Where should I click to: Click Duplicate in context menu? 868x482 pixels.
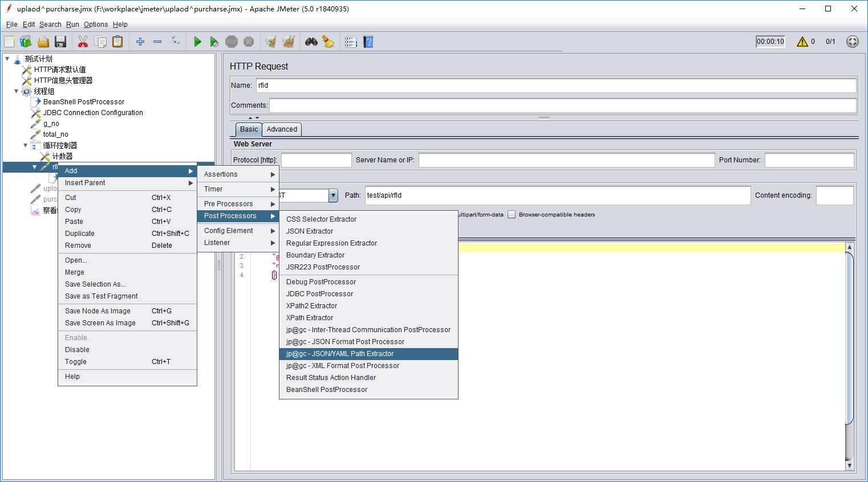click(128, 234)
